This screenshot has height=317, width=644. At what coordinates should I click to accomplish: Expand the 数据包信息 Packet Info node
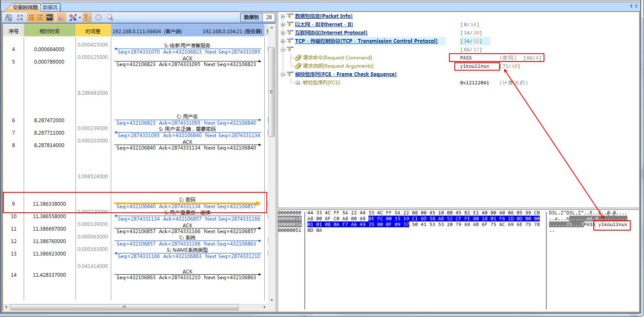click(x=283, y=16)
